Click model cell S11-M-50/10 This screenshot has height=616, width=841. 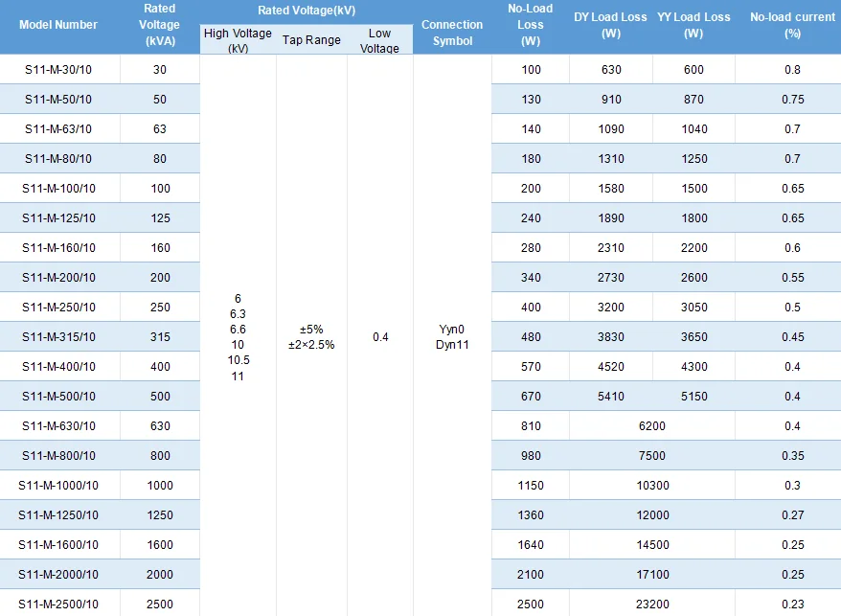pyautogui.click(x=58, y=100)
